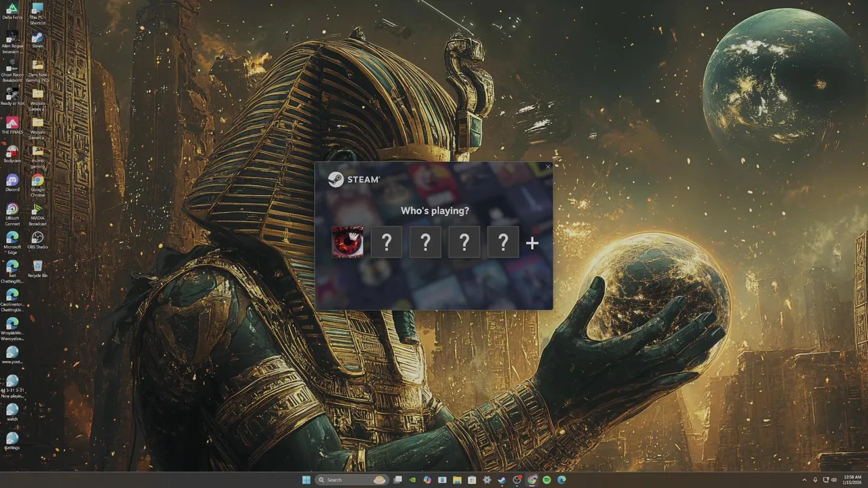Launch THE FINALS desktop shortcut
The width and height of the screenshot is (868, 488).
[x=12, y=125]
